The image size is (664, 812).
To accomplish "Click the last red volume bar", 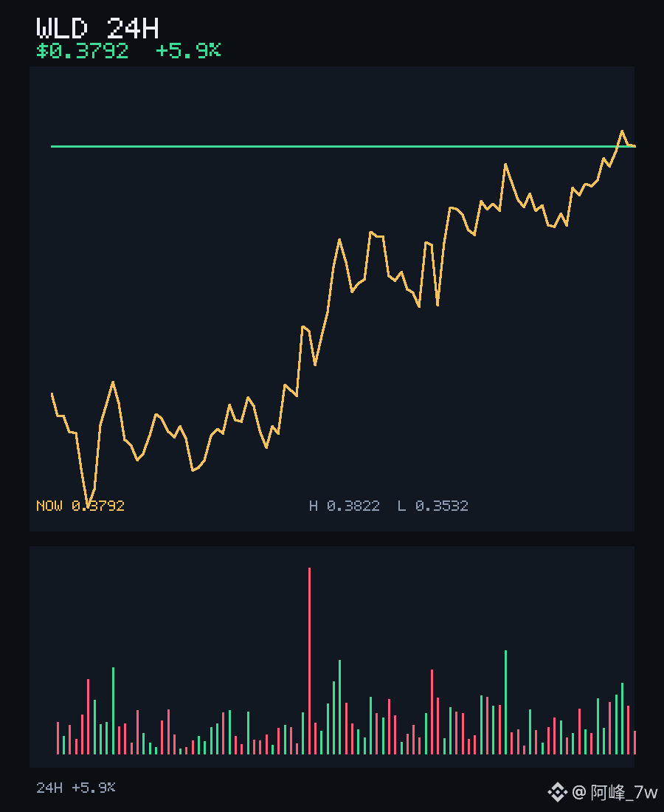I will (635, 743).
